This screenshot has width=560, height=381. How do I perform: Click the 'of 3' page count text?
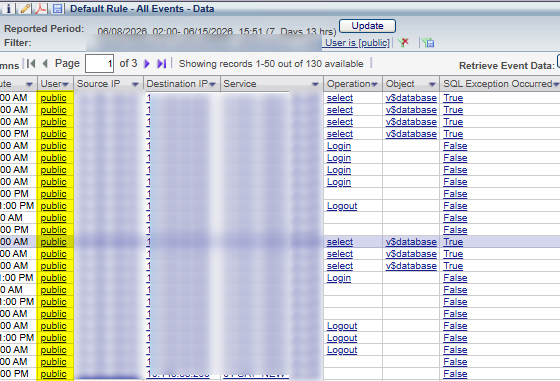[x=128, y=64]
